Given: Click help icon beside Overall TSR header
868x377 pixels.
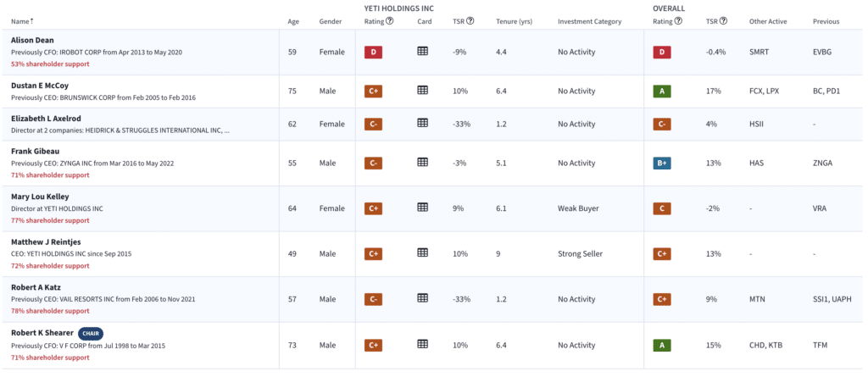Looking at the screenshot, I should pyautogui.click(x=723, y=21).
